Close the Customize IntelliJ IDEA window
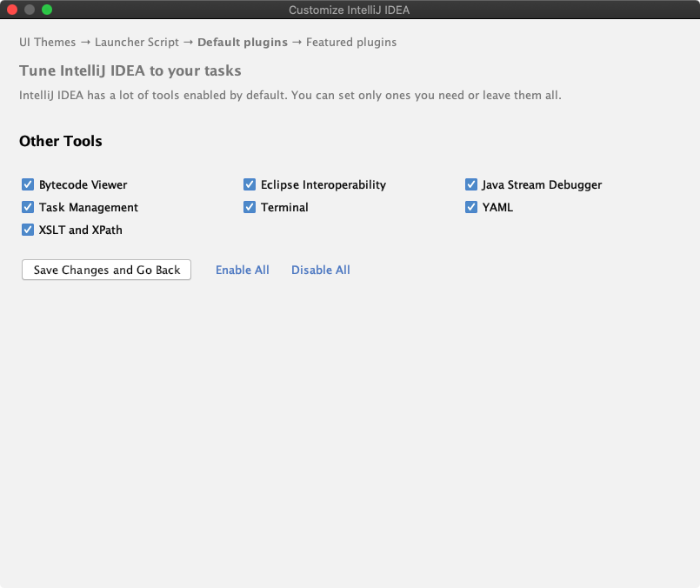 click(x=12, y=10)
